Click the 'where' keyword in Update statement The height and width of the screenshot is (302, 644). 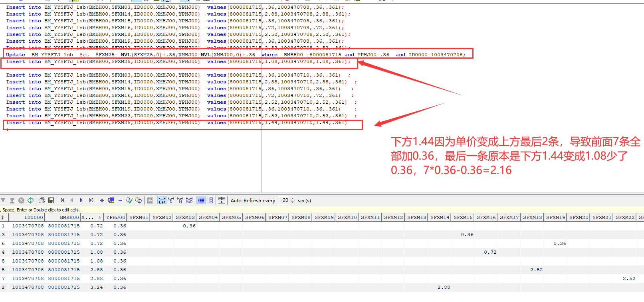click(269, 55)
